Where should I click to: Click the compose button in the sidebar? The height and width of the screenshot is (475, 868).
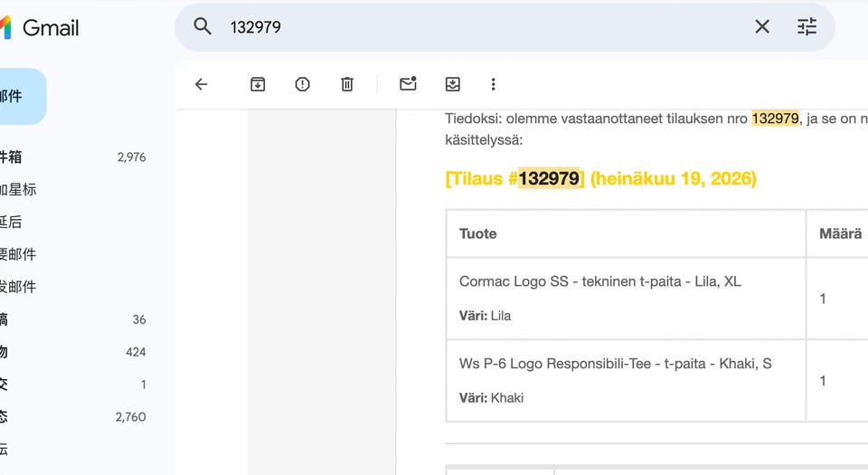(x=22, y=96)
